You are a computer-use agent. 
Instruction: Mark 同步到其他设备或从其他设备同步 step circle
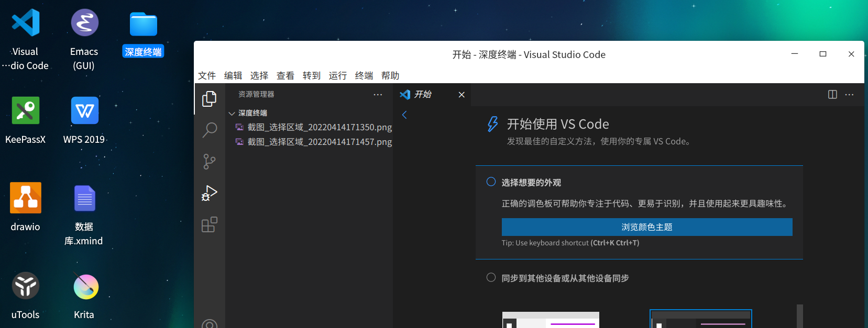[x=491, y=278]
